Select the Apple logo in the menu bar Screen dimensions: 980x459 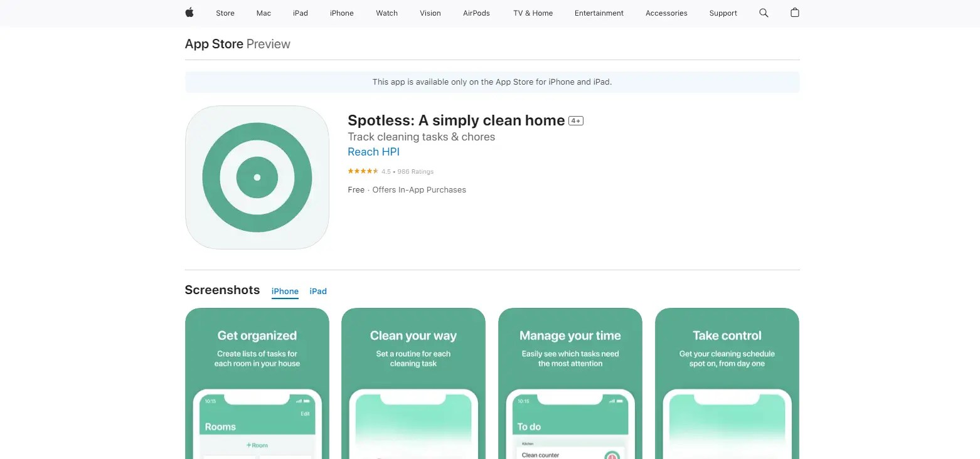click(x=189, y=13)
